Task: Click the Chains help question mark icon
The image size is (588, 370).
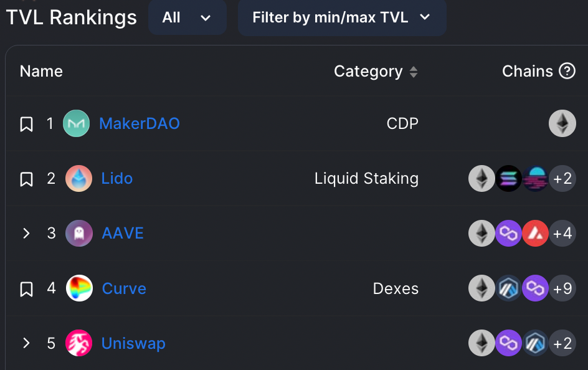Action: [567, 71]
